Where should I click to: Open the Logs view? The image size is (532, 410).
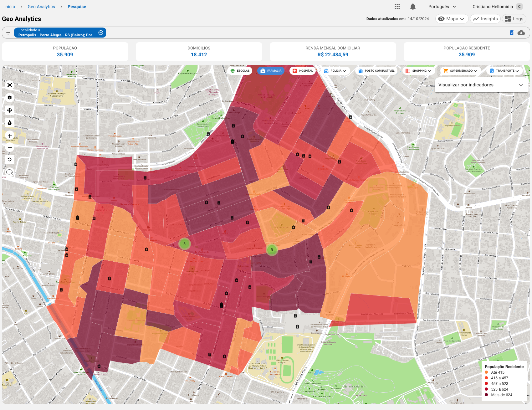point(514,19)
